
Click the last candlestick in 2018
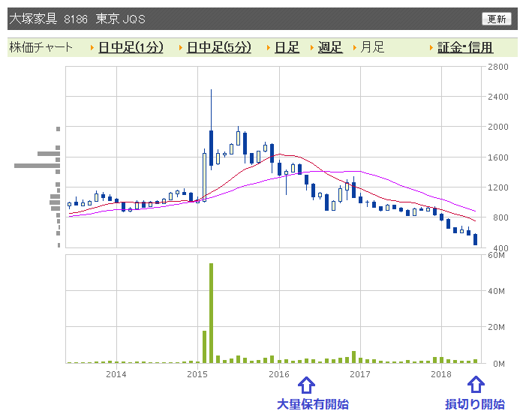pos(475,239)
